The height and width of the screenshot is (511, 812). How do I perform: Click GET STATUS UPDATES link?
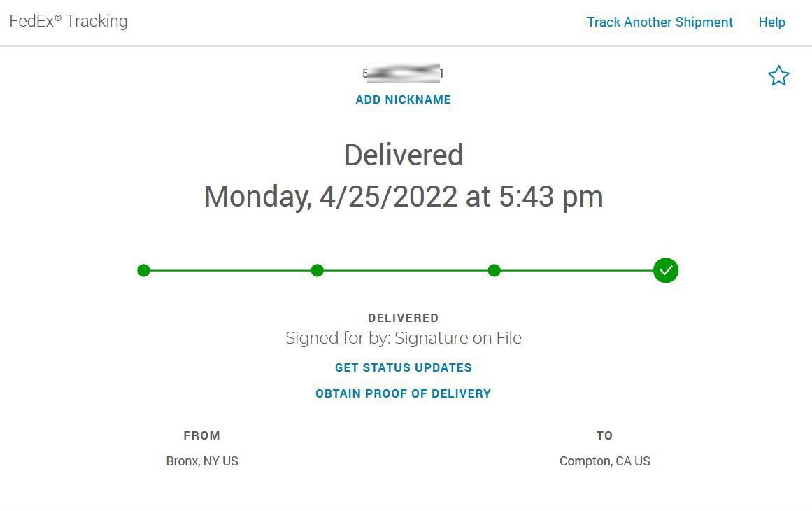coord(403,367)
